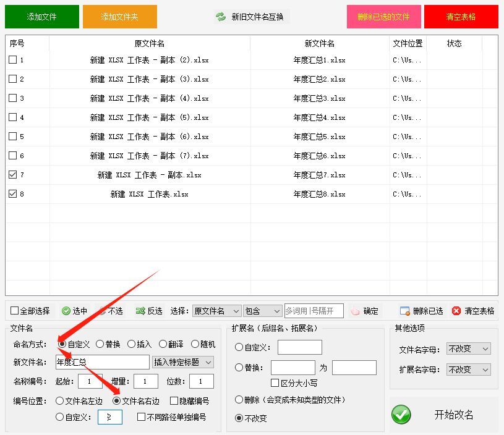Check the box for row 3
The height and width of the screenshot is (435, 504).
(12, 98)
